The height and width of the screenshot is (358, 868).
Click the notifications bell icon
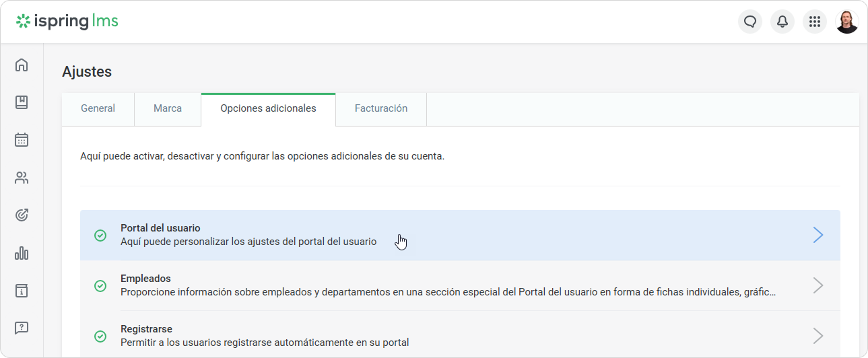pos(782,22)
